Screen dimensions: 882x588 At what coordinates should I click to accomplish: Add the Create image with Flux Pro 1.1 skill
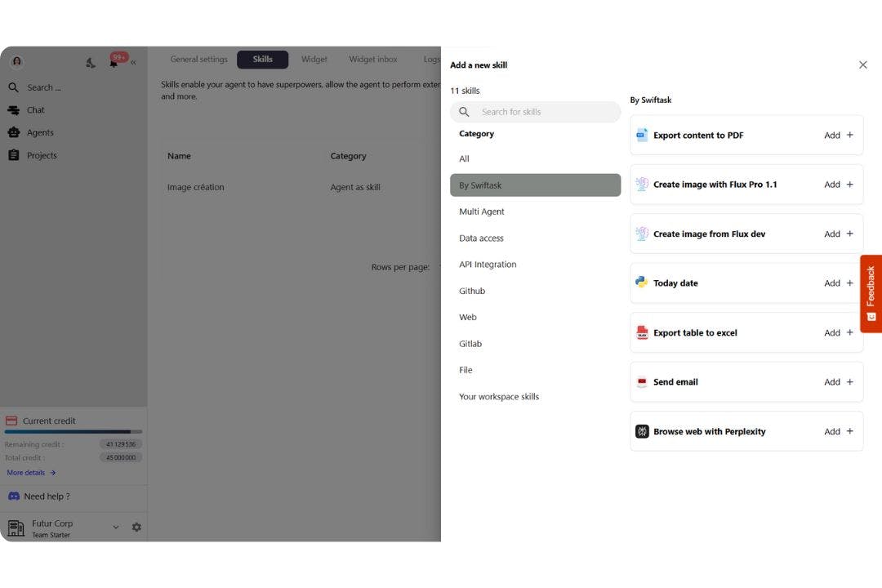click(839, 185)
